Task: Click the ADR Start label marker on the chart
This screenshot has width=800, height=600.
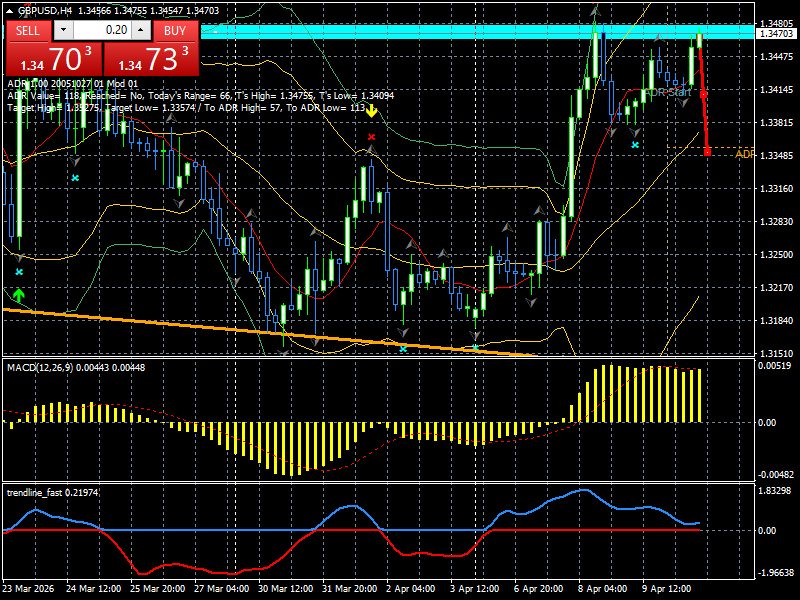Action: pos(668,92)
